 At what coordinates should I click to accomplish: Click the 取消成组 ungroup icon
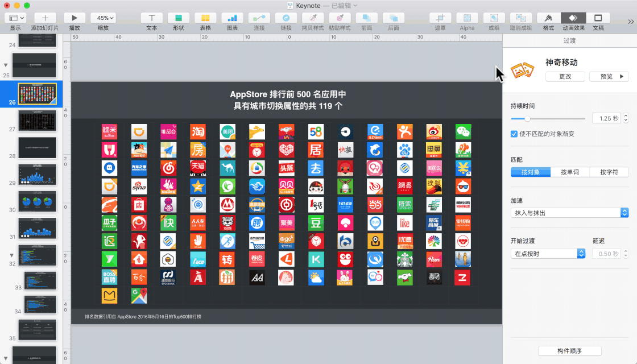click(521, 18)
